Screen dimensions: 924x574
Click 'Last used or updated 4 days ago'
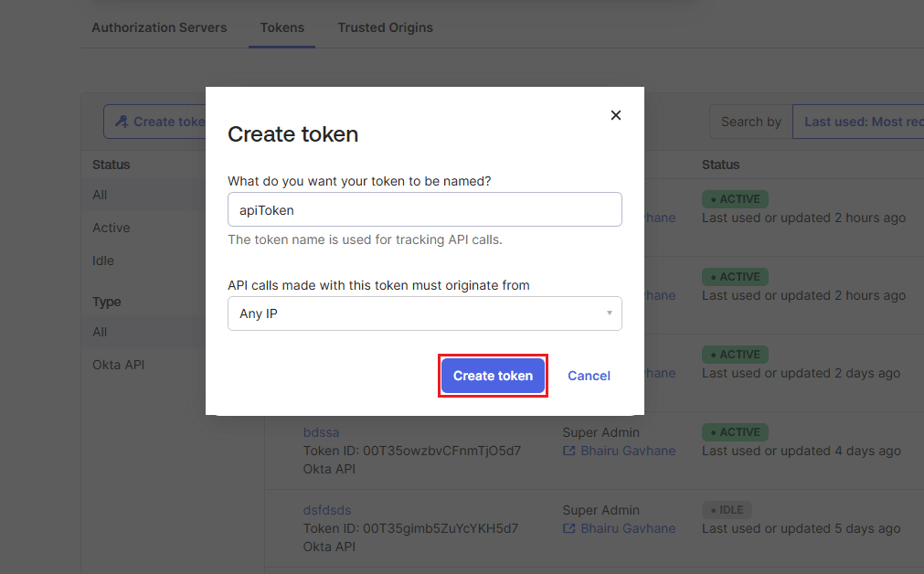pos(802,451)
